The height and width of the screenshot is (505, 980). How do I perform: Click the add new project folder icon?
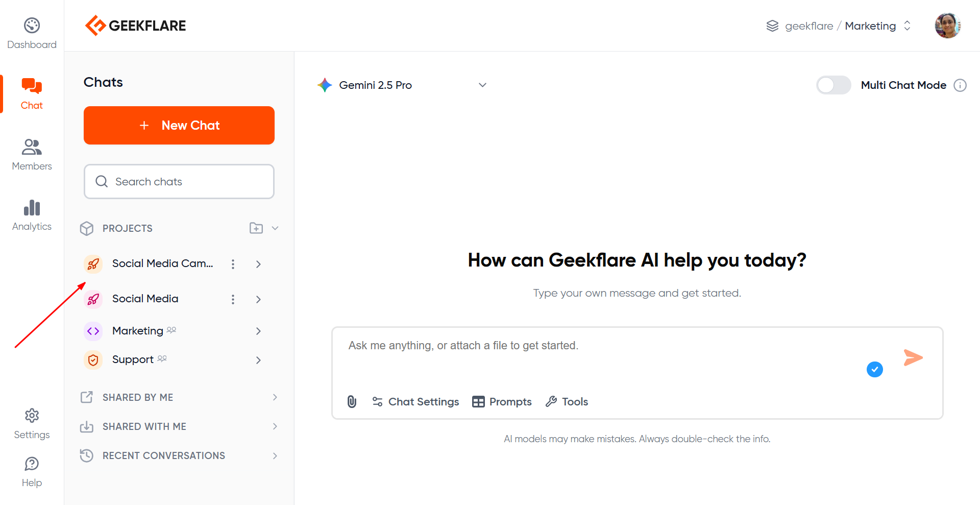click(256, 228)
